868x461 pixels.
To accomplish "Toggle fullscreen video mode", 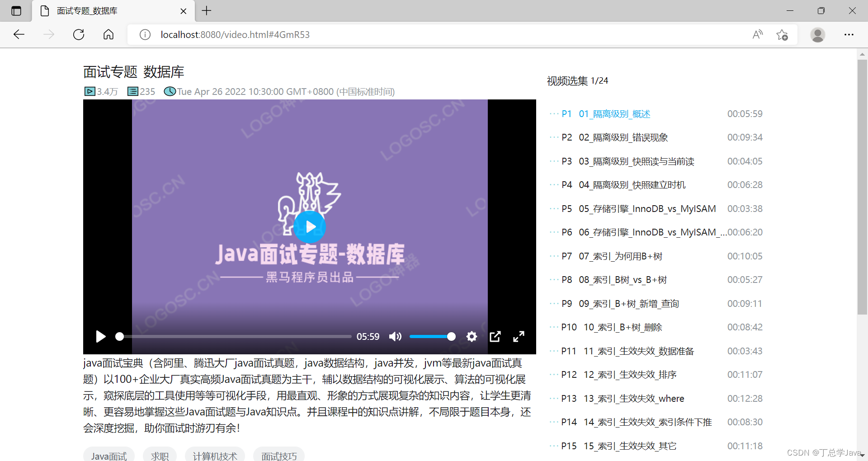I will [519, 336].
